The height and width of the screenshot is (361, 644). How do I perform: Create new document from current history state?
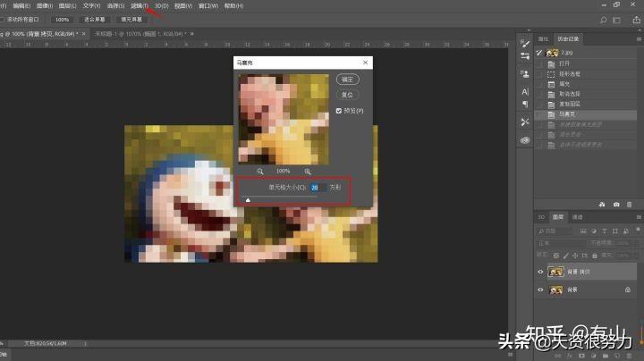602,205
